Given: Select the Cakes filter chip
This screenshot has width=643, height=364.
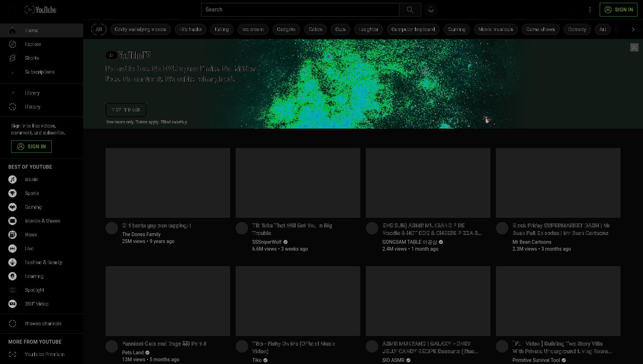Looking at the screenshot, I should click(x=315, y=29).
